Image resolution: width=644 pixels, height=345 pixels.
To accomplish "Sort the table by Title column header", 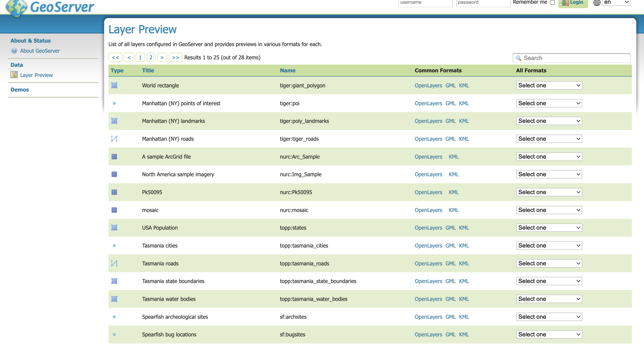I will pyautogui.click(x=148, y=71).
